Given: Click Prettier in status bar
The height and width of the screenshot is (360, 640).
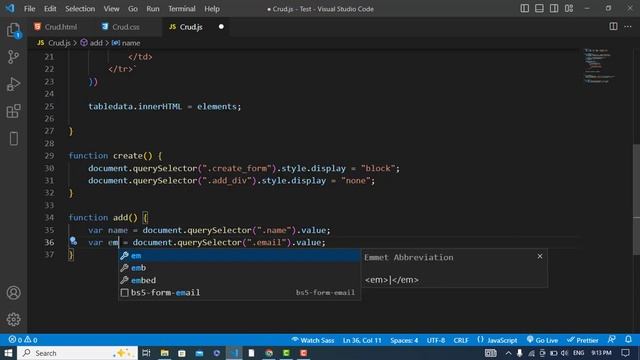Looking at the screenshot, I should pyautogui.click(x=582, y=340).
